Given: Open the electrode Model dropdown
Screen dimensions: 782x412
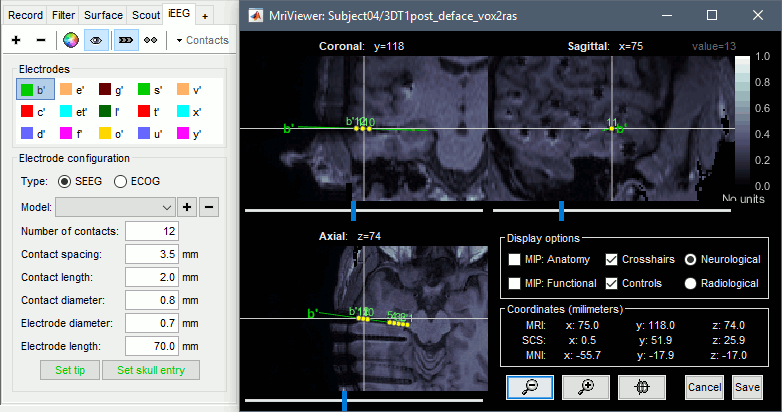Looking at the screenshot, I should click(x=116, y=207).
